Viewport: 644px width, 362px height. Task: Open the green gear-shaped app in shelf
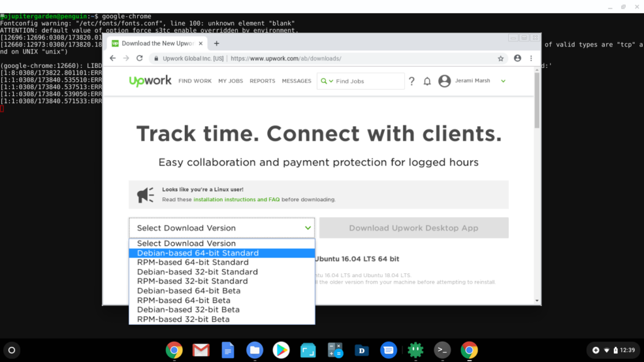tap(416, 350)
